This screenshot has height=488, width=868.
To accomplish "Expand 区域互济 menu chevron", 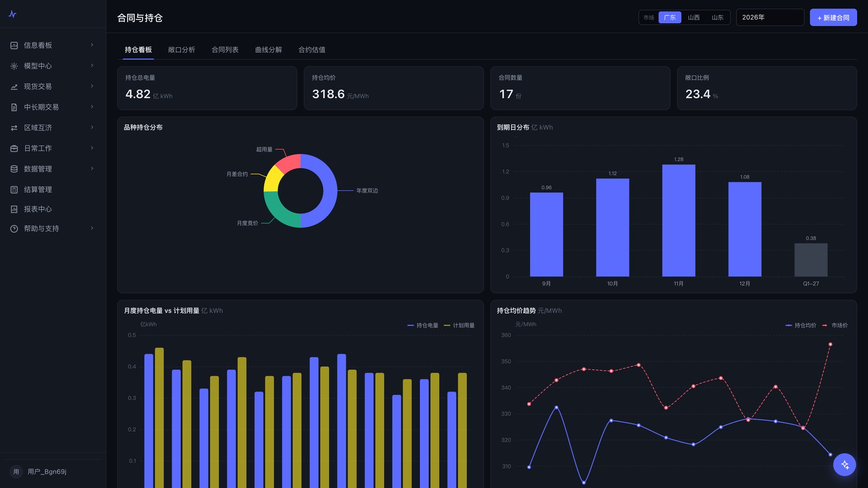I will point(92,127).
